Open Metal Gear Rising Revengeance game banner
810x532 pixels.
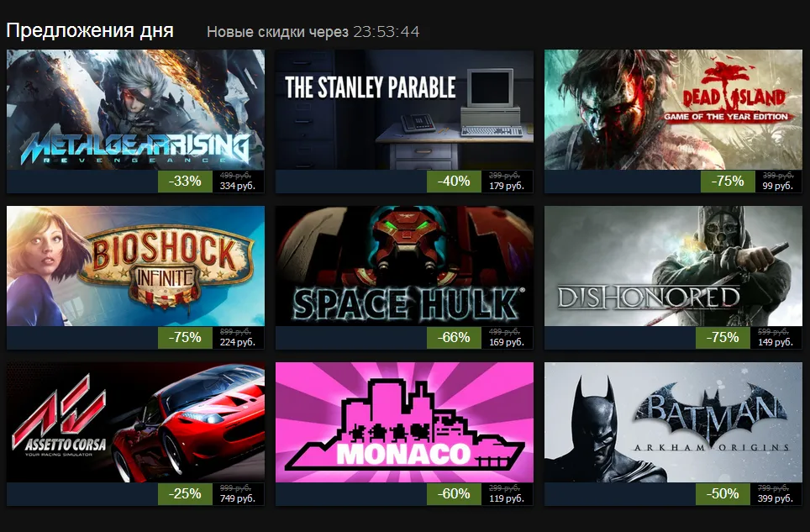(x=135, y=109)
